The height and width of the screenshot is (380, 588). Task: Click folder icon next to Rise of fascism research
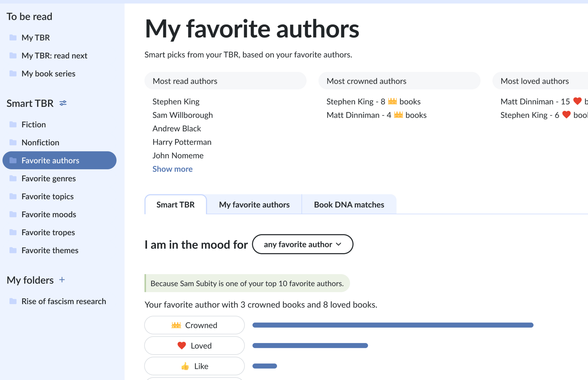13,301
